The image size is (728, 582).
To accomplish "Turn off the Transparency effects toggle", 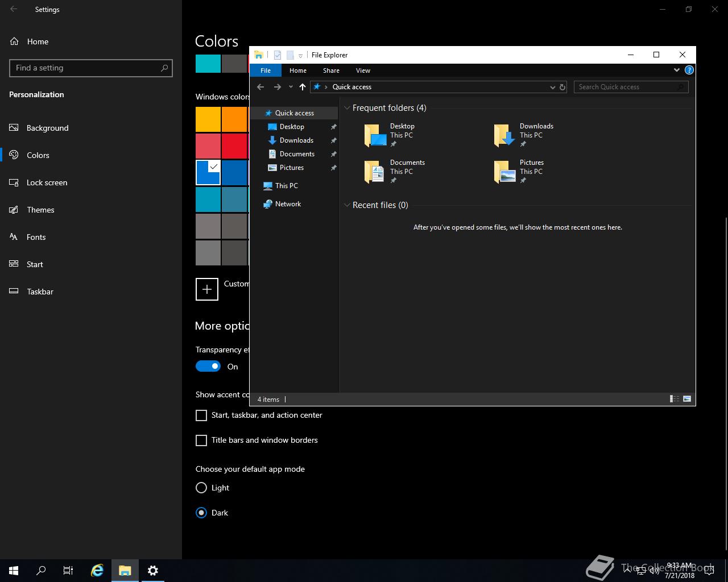I will click(x=208, y=367).
